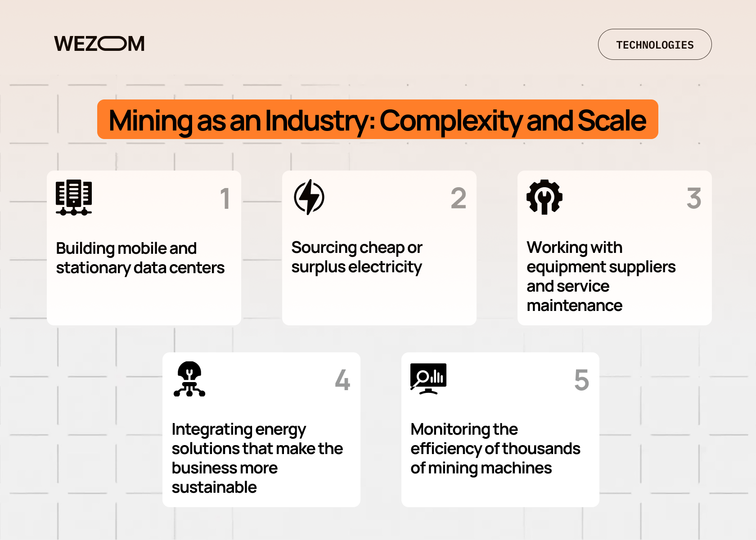Click the energy solutions bulb icon
Viewport: 756px width, 540px height.
(189, 379)
